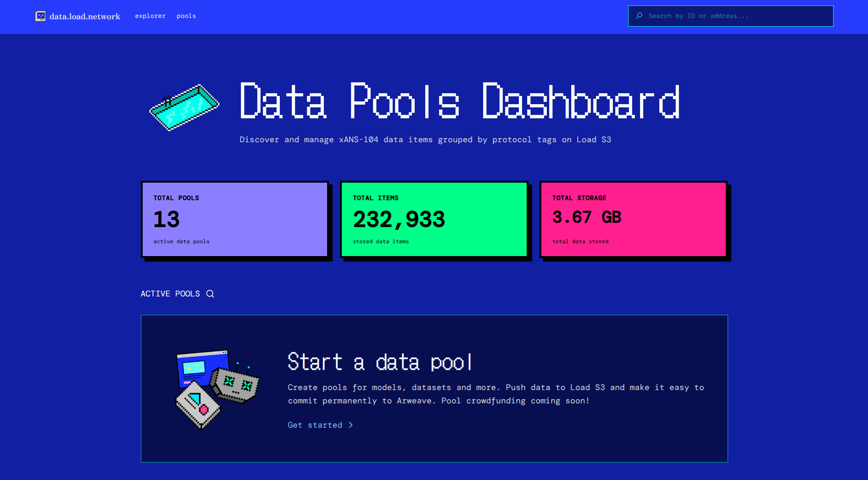Click the chevron arrow after Get started
Viewport: 868px width, 480px height.
(351, 425)
